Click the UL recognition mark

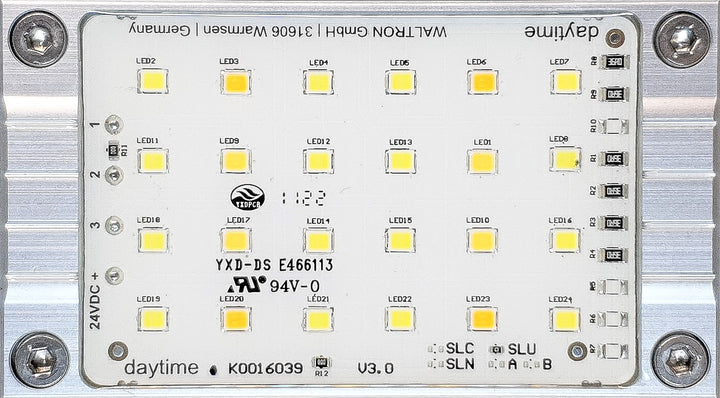tap(247, 284)
